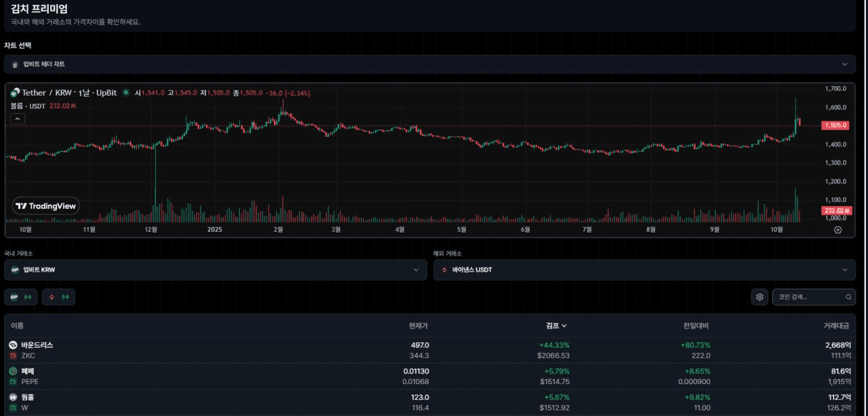This screenshot has width=868, height=416.
Task: Click the red 1,505.0 price label on axis
Action: pyautogui.click(x=834, y=125)
